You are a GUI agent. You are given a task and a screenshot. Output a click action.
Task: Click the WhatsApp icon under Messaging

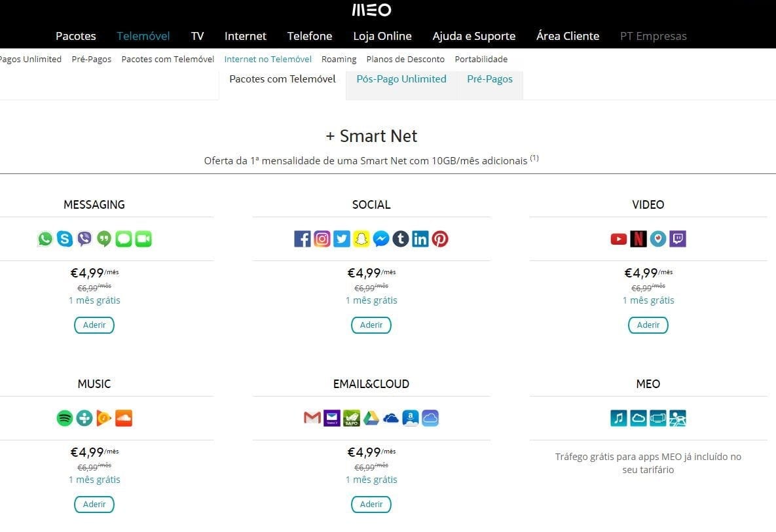[45, 239]
